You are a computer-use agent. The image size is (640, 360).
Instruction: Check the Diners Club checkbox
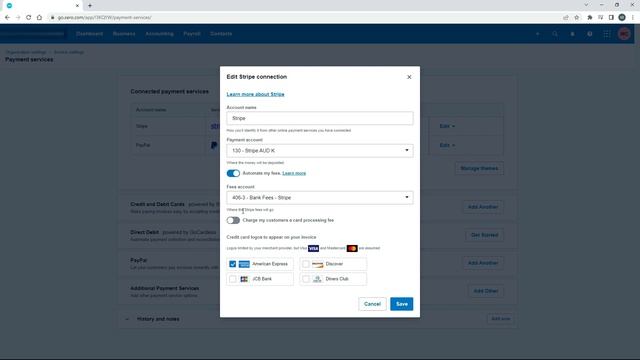pos(306,279)
